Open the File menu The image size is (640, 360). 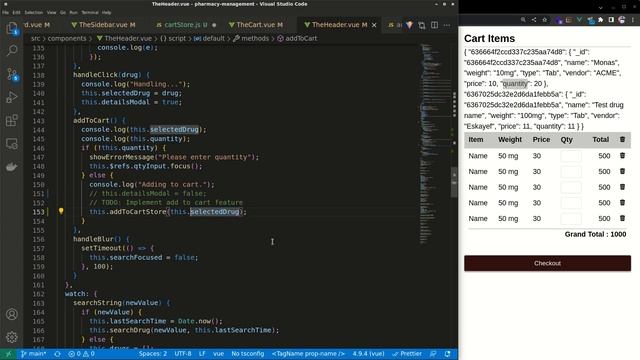point(5,13)
